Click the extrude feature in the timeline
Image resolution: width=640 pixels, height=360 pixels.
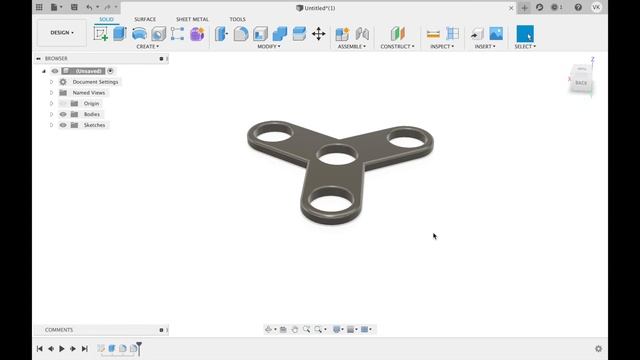[x=111, y=348]
